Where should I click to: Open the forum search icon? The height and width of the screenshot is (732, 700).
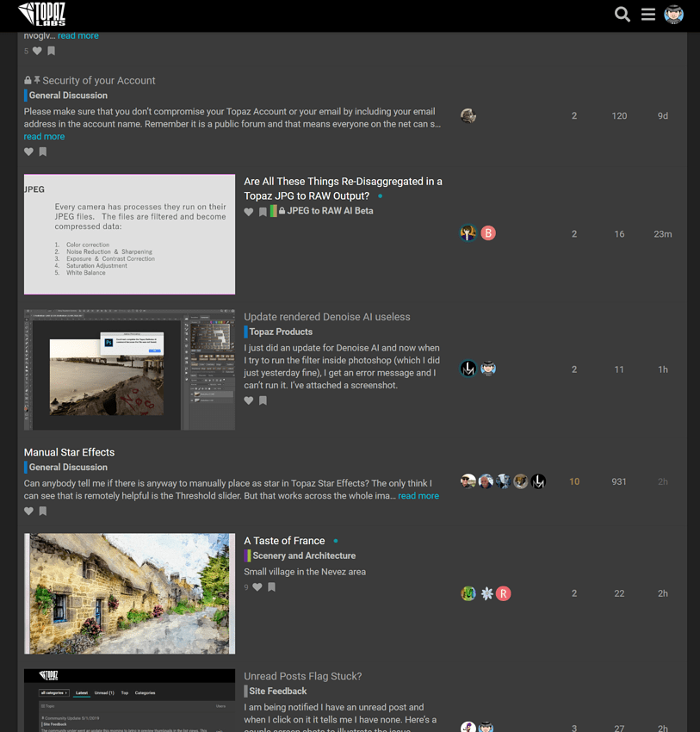(622, 15)
